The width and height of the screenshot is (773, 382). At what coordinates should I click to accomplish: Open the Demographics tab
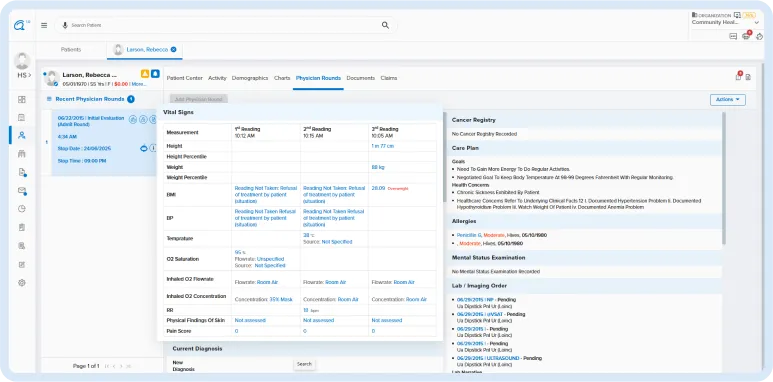pos(250,78)
